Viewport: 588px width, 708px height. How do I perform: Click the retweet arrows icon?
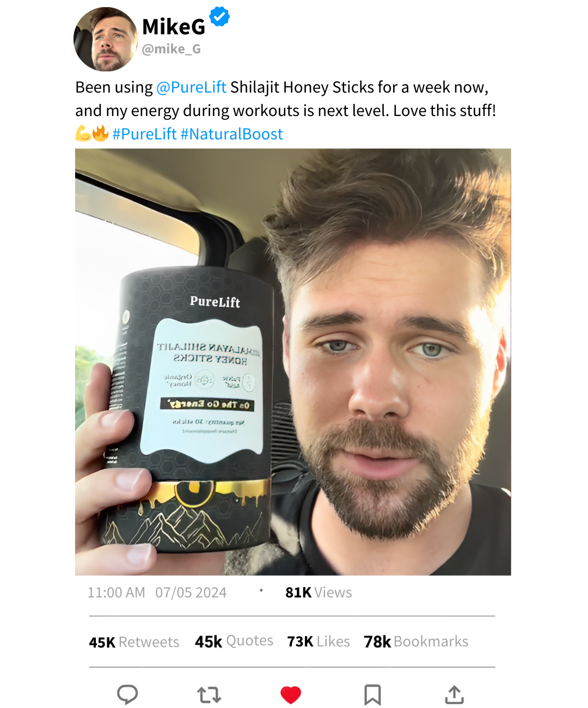pyautogui.click(x=209, y=694)
